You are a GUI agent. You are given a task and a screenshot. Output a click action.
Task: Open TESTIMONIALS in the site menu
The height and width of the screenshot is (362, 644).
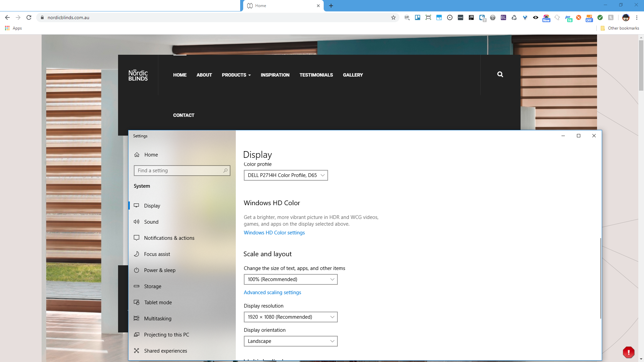[316, 75]
